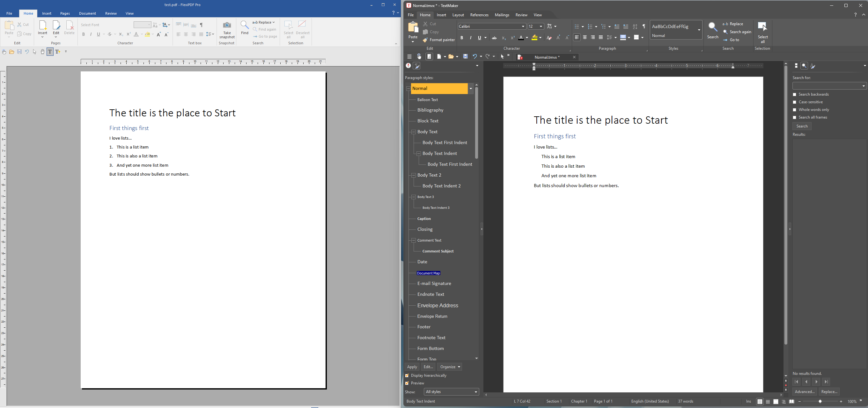Uncheck Display hierarchically checkbox

(407, 376)
